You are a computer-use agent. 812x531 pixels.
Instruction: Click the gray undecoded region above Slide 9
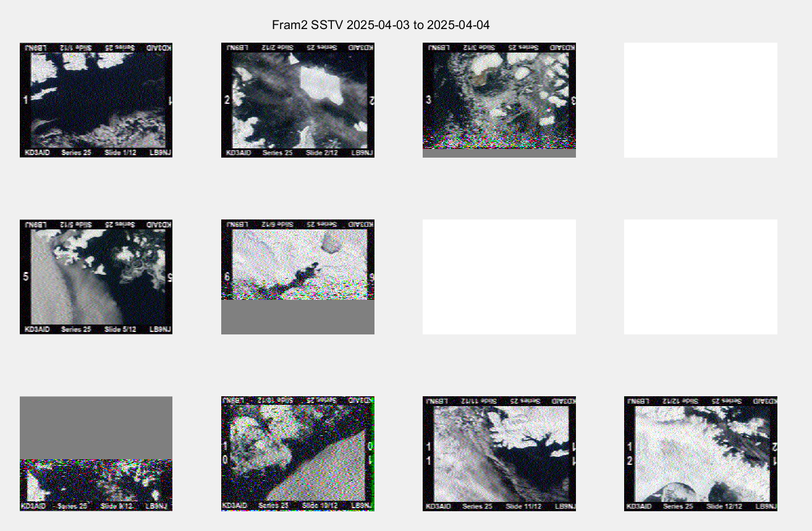click(96, 427)
